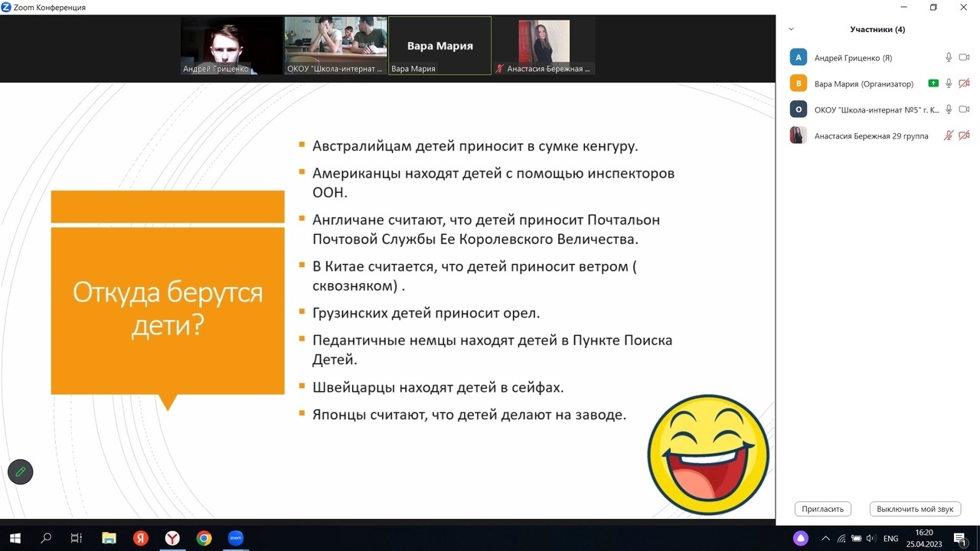Click the Zoom icon in the taskbar
Screen dimensions: 980x551
click(x=236, y=538)
